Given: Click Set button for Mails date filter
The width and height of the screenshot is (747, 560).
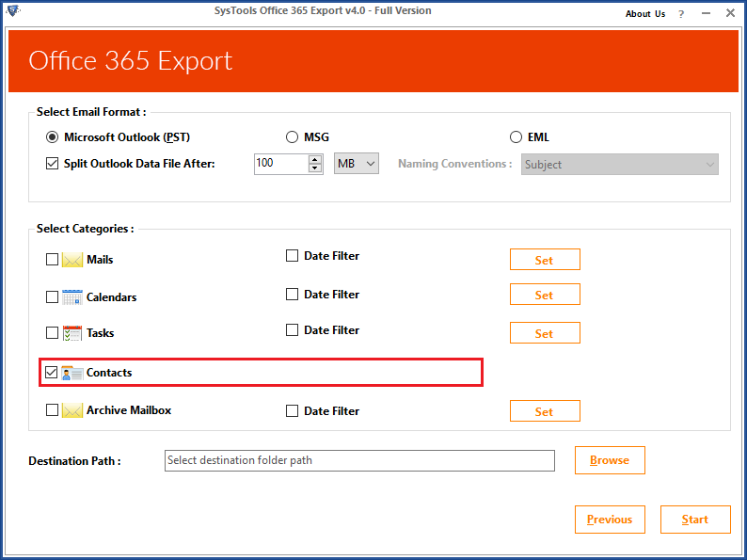Looking at the screenshot, I should pyautogui.click(x=545, y=260).
